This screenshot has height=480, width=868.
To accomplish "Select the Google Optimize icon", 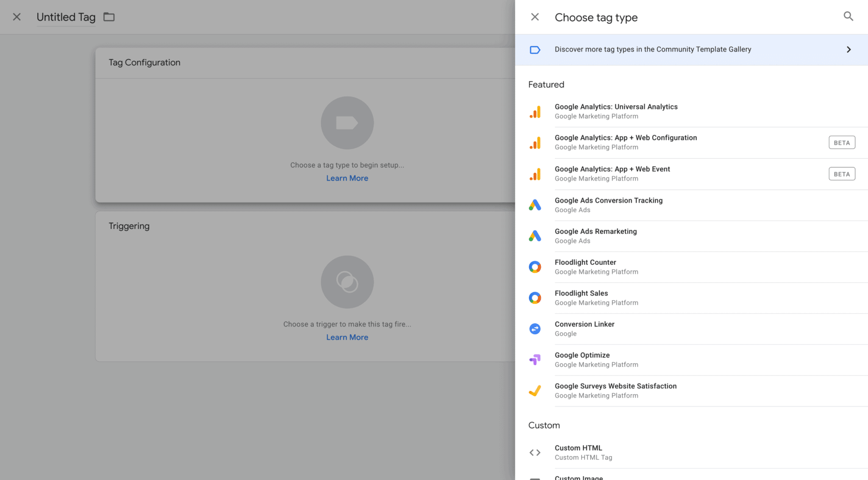I will 535,359.
